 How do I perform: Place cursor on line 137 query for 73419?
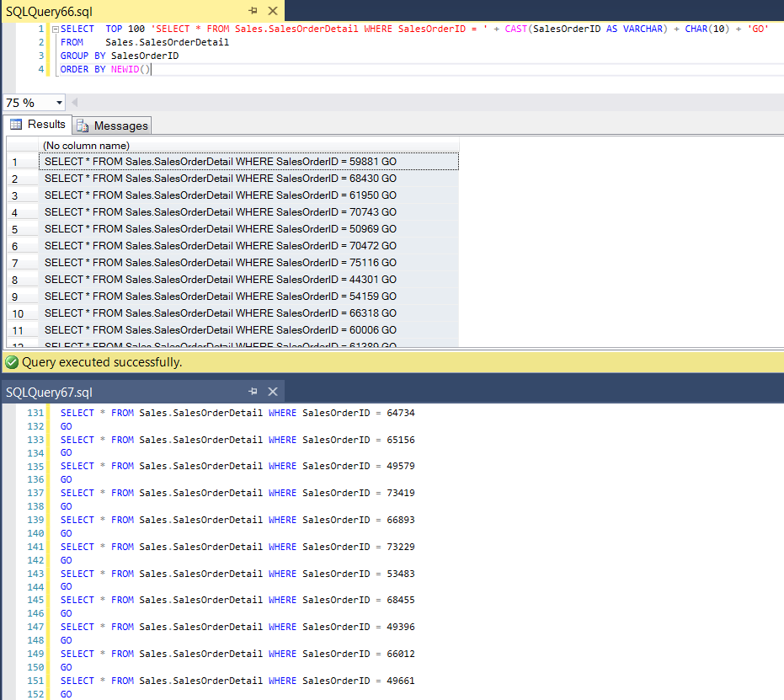pyautogui.click(x=237, y=493)
